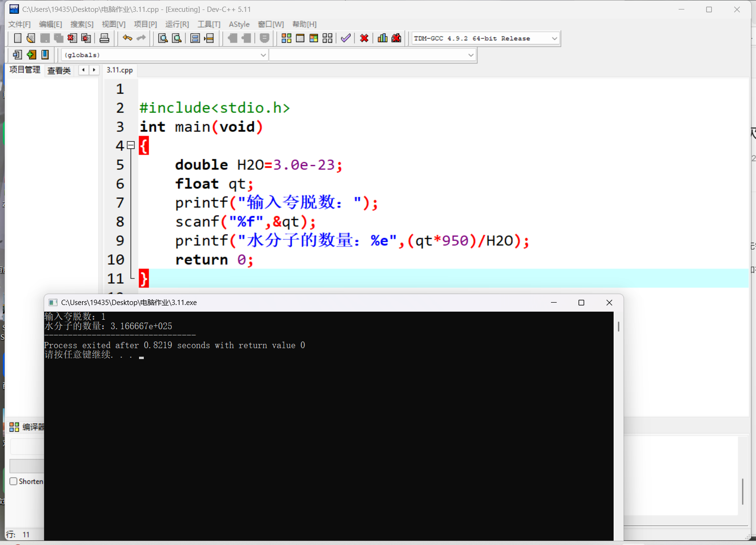Open the 文件[F] menu

pyautogui.click(x=19, y=24)
